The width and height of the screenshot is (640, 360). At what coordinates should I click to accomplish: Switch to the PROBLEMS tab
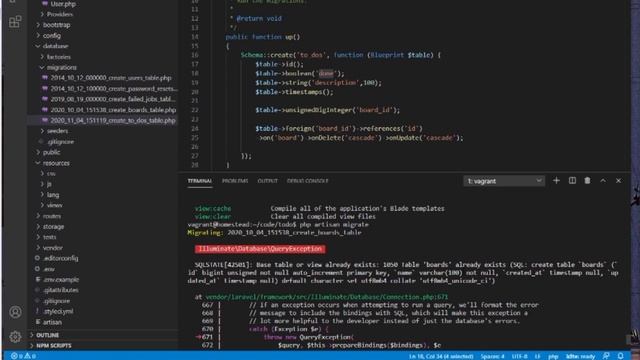[x=235, y=181]
